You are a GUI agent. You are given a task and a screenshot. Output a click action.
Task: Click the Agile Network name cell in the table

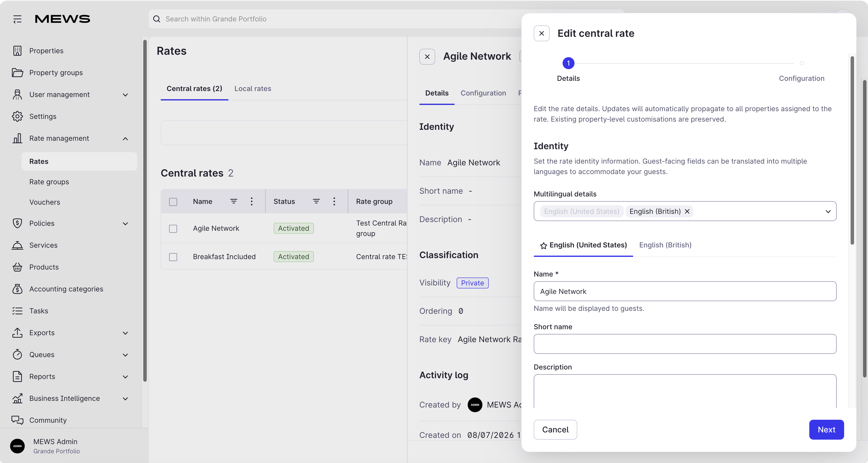coord(216,228)
